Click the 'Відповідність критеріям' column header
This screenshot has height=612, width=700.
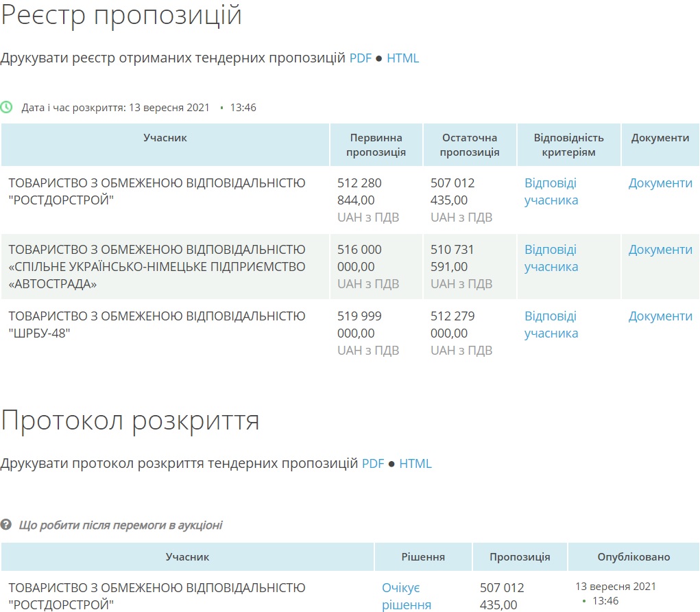click(568, 145)
